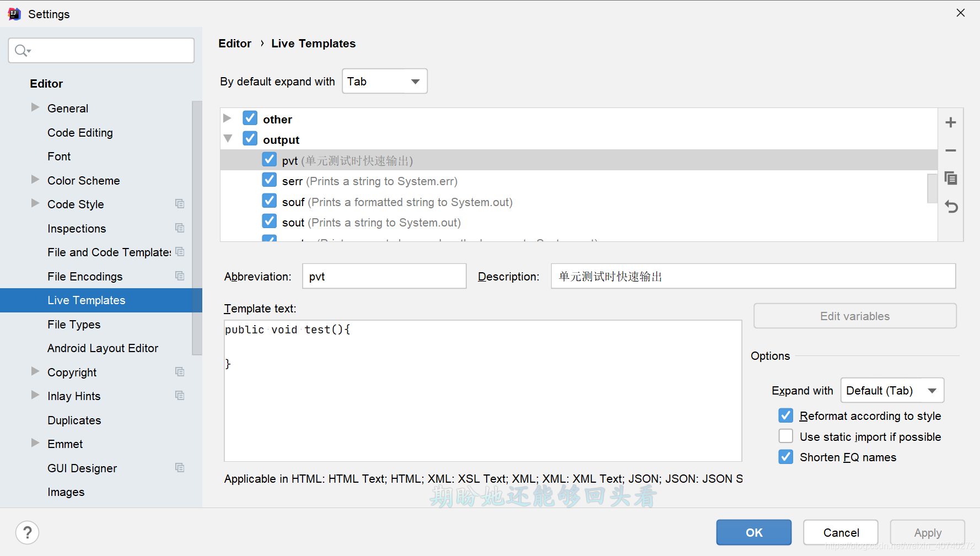
Task: Click Editor in the breadcrumb
Action: [235, 44]
